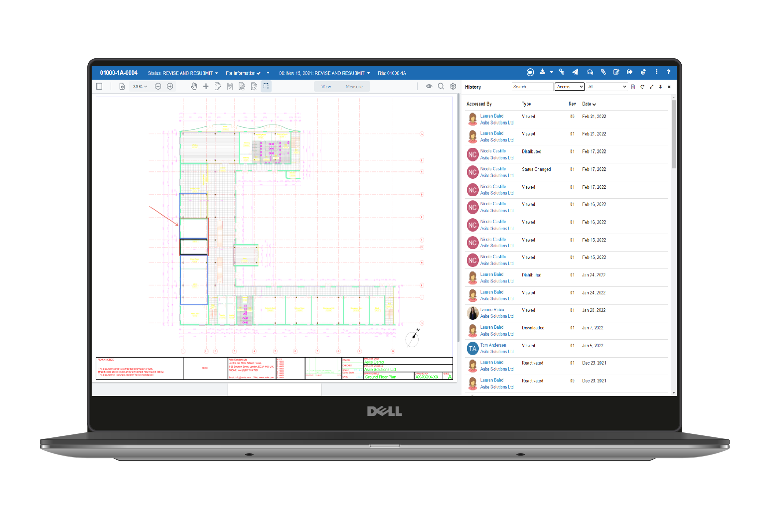Image resolution: width=762 pixels, height=532 pixels.
Task: Change the Access filter dropdown
Action: point(569,86)
